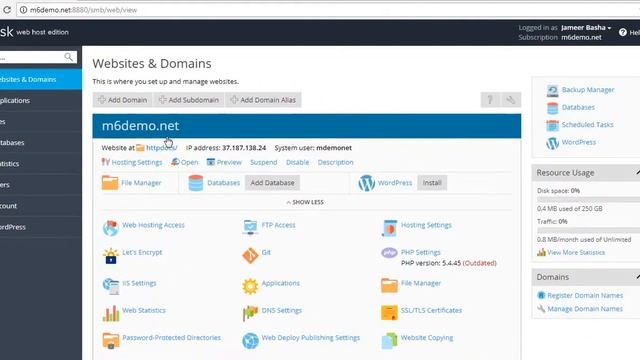This screenshot has height=360, width=640.
Task: Click the m6demo.net domain header bar
Action: point(307,126)
